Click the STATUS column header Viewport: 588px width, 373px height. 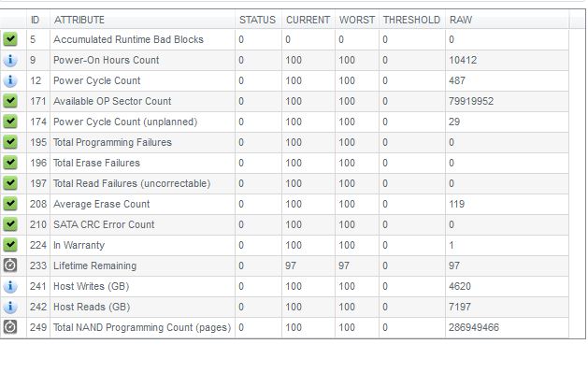coord(258,20)
